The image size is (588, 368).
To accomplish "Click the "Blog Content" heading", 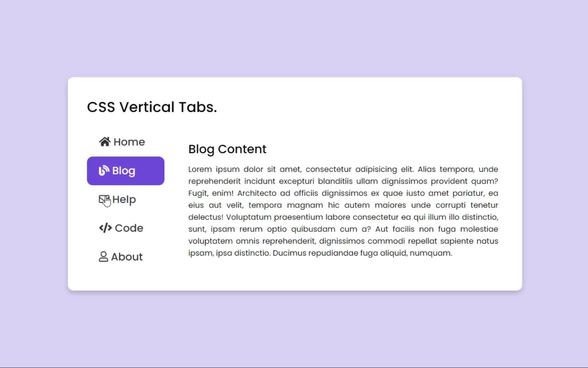I will point(227,149).
